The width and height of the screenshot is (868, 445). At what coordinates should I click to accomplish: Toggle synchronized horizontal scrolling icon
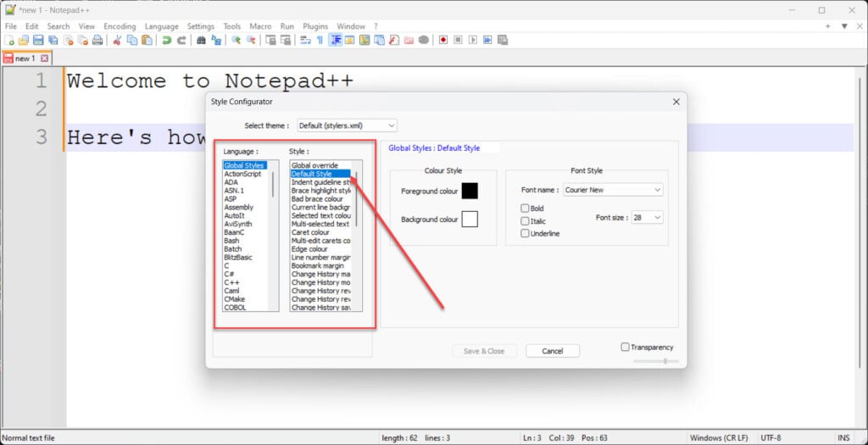tap(286, 40)
